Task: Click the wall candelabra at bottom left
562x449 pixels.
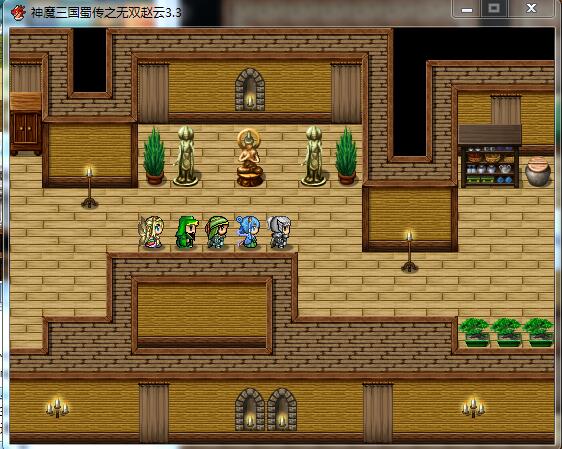Action: (x=57, y=407)
